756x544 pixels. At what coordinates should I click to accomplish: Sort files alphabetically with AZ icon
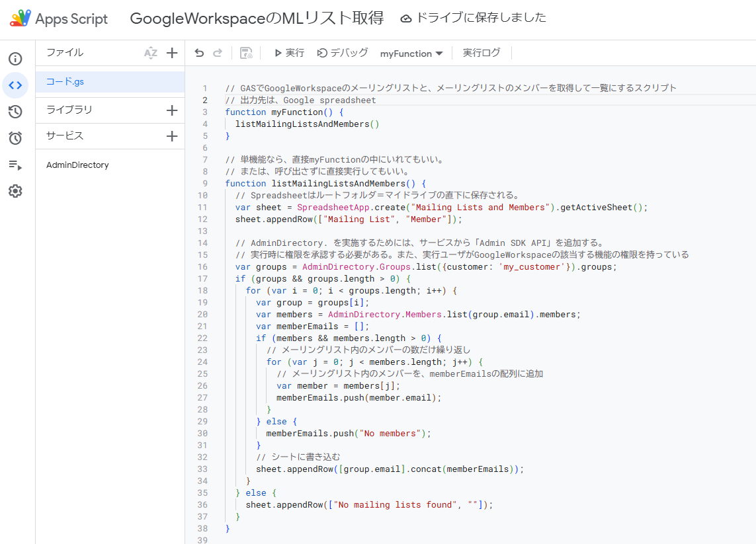coord(151,52)
